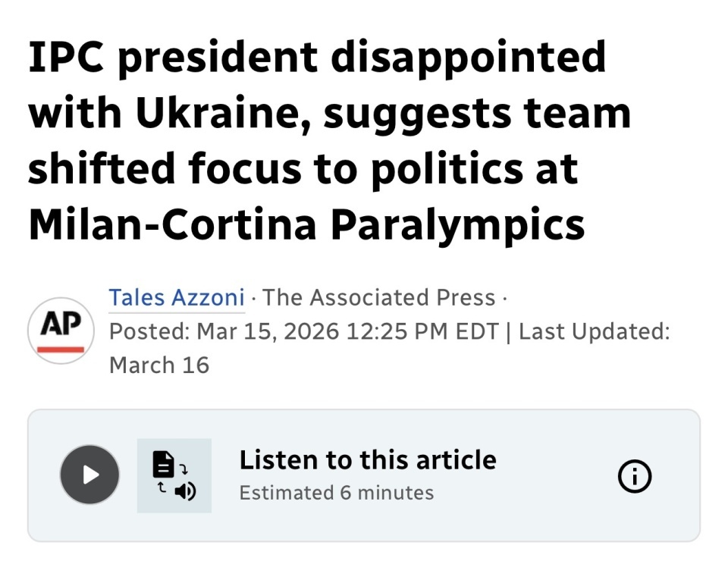Click the "March 16" updated date
728x561 pixels.
click(x=159, y=365)
